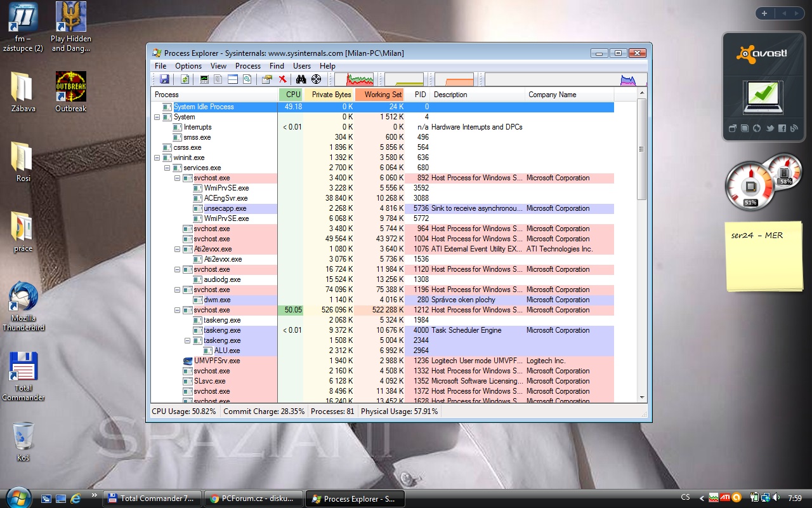Click the Commit Charge 28.35% status entry
The width and height of the screenshot is (812, 508).
pyautogui.click(x=264, y=411)
